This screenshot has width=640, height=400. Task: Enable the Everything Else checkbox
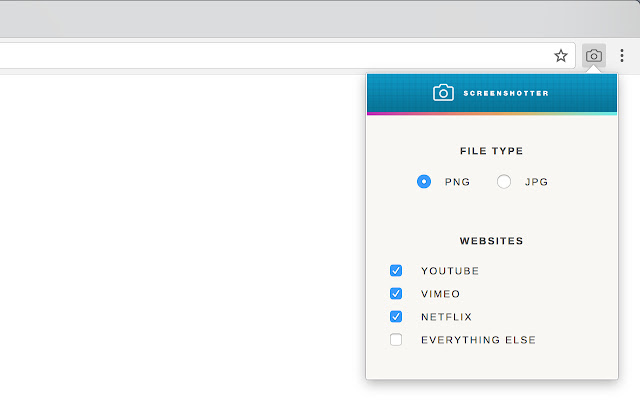(396, 340)
